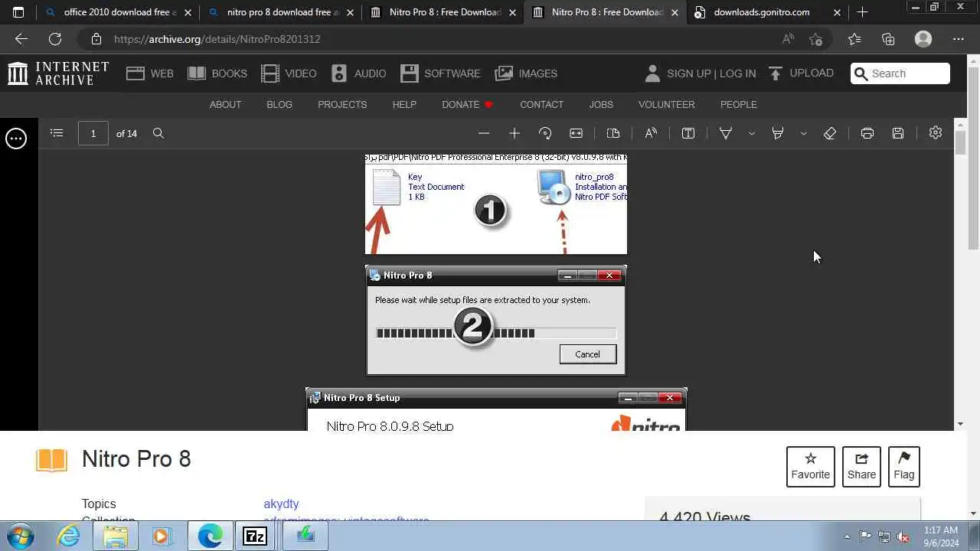Save the PDF document
Image resolution: width=980 pixels, height=551 pixels.
[x=898, y=133]
